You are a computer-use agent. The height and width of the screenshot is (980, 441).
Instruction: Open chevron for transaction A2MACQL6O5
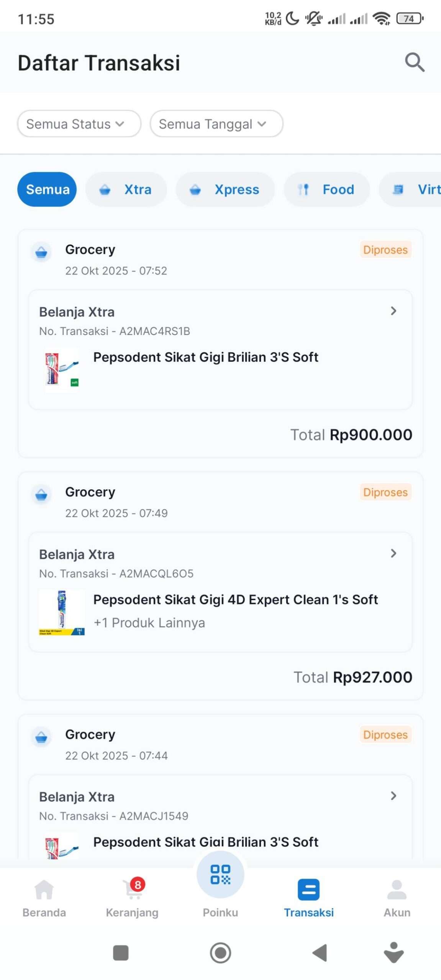pyautogui.click(x=393, y=553)
